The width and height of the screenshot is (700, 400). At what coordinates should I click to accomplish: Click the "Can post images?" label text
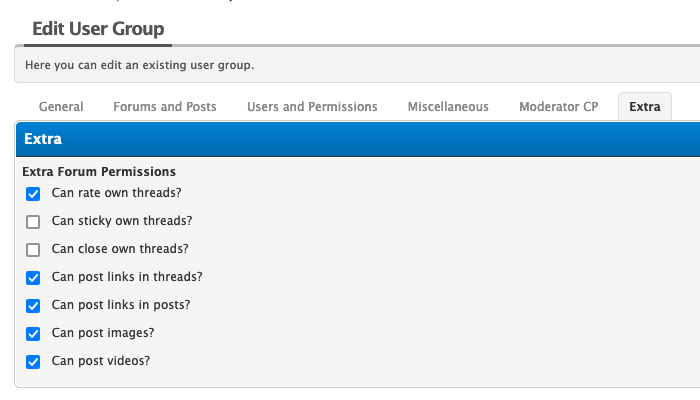(103, 333)
